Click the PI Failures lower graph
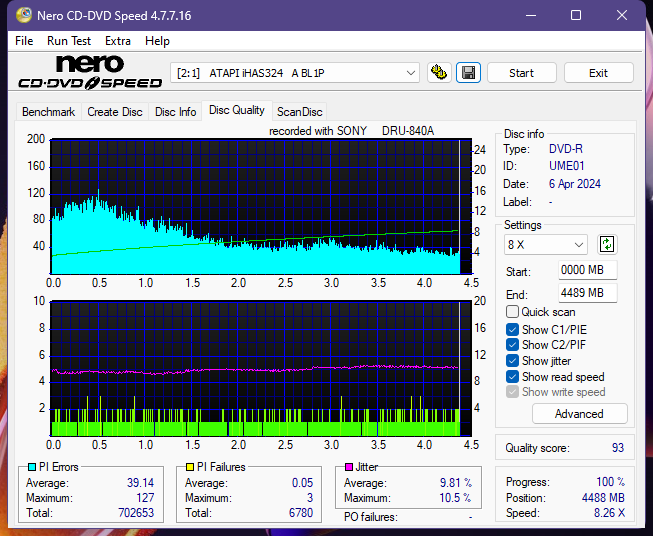The width and height of the screenshot is (653, 536). click(261, 369)
